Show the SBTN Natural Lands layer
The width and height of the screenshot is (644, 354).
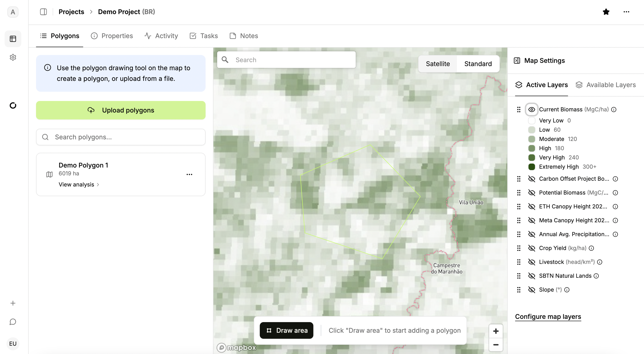(532, 276)
